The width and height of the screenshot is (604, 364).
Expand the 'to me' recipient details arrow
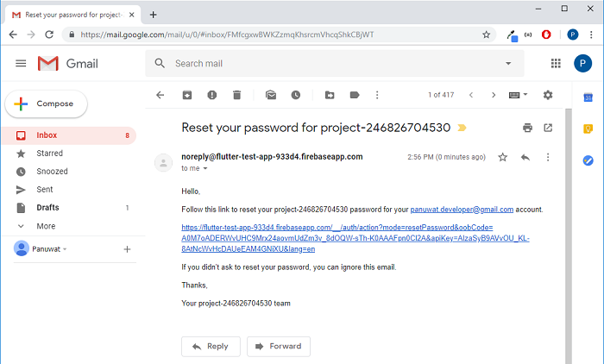(205, 168)
